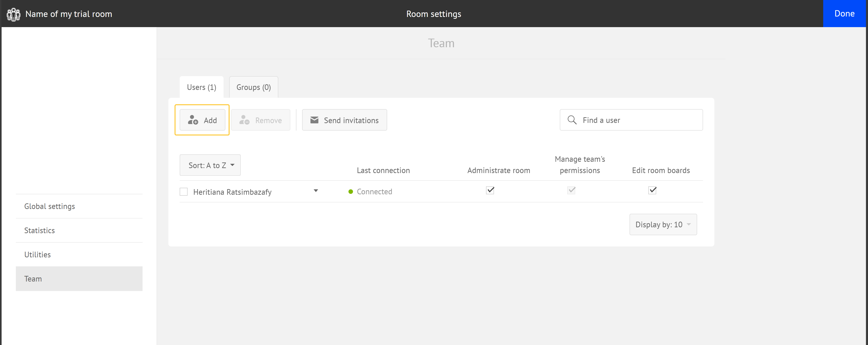
Task: Click the green Connected status dot
Action: pos(351,192)
